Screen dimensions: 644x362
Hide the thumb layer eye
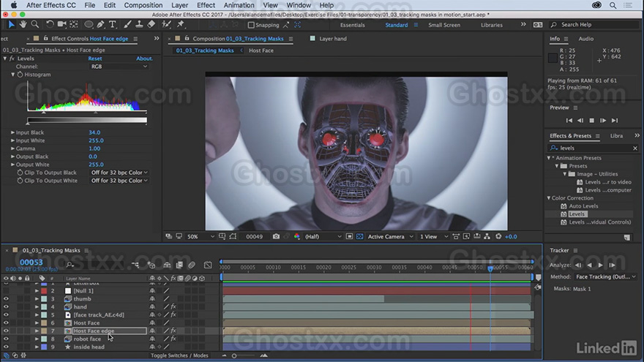pos(6,299)
